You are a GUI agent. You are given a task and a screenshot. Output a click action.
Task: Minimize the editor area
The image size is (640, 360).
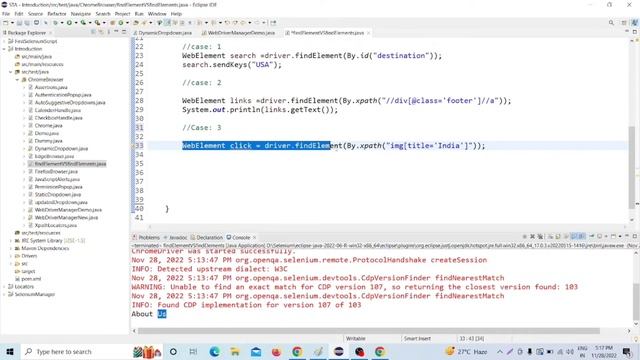[627, 31]
